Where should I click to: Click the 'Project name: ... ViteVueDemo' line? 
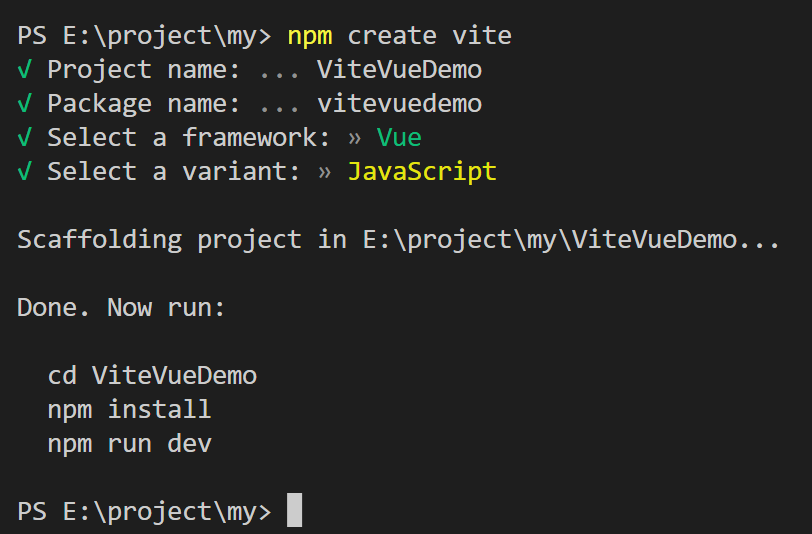[250, 70]
